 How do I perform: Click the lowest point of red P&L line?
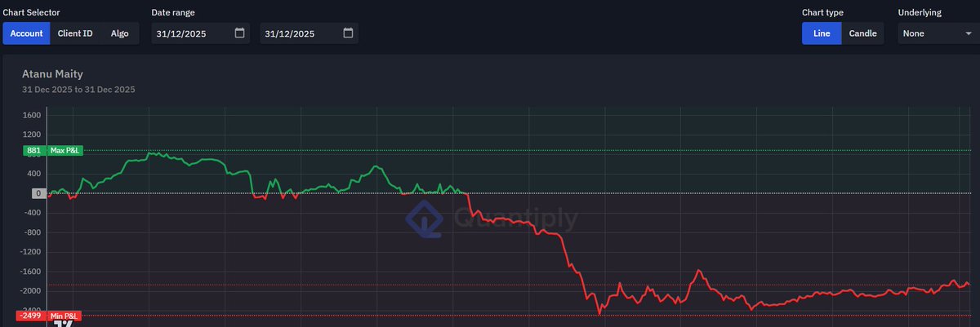599,312
